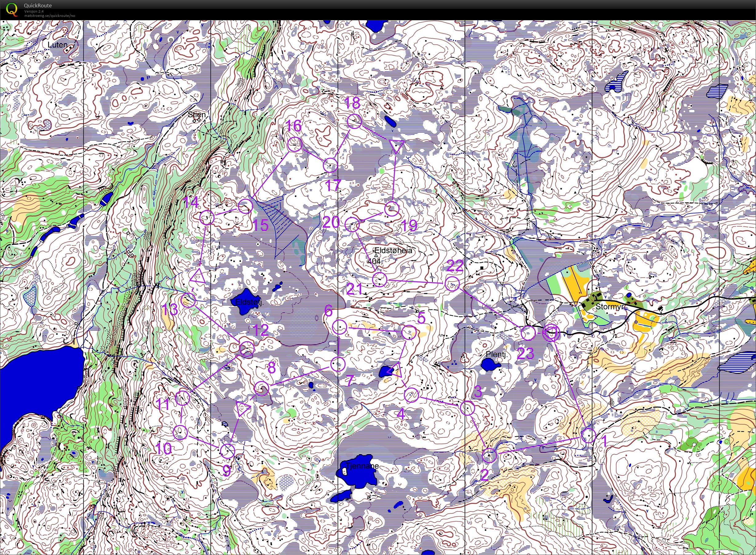
Task: Click the number 17 control label
Action: (x=333, y=185)
